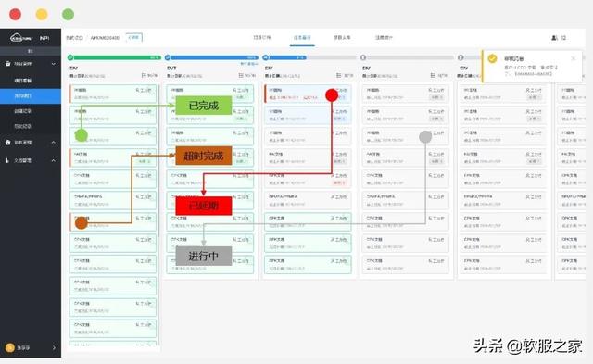593x364 pixels.
Task: Click the outlined blue tag button beside the project code
Action: click(x=134, y=37)
